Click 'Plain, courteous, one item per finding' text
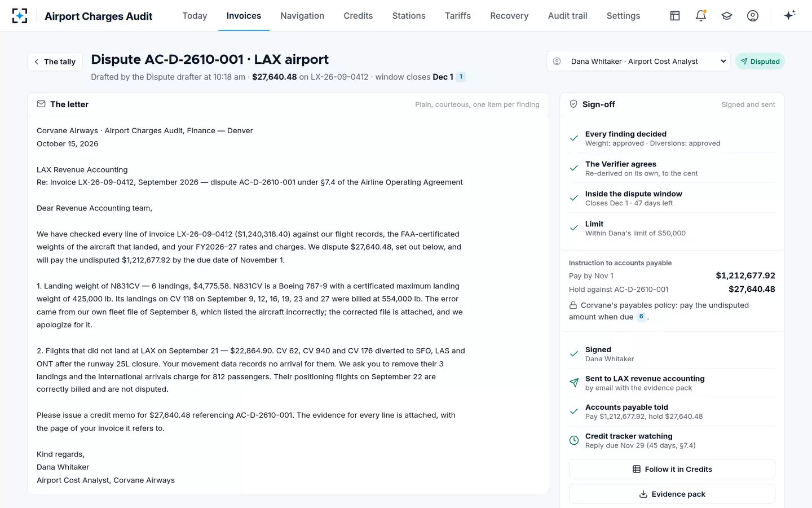 coord(477,104)
